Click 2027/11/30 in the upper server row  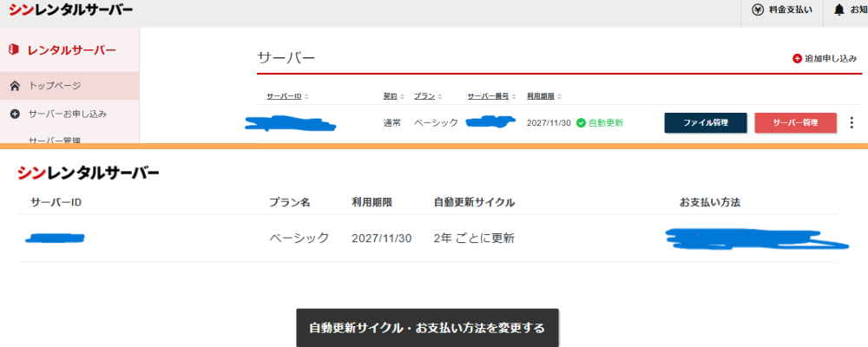coord(549,123)
